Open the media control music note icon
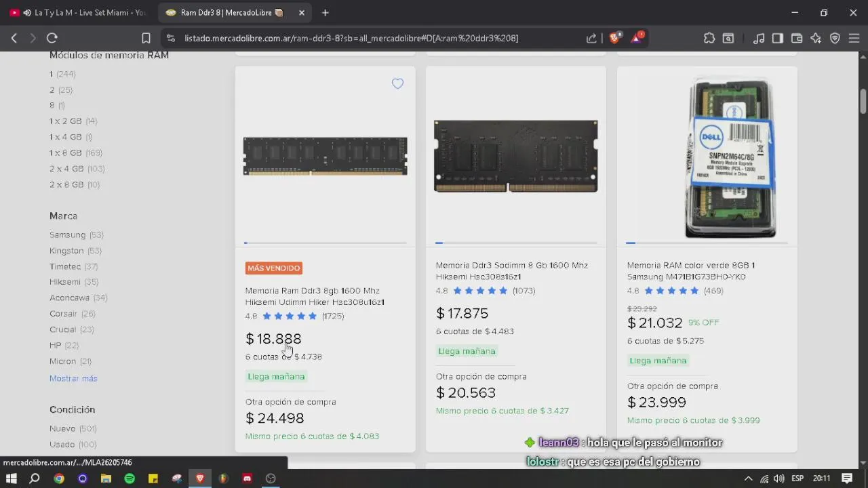This screenshot has width=868, height=488. tap(759, 38)
